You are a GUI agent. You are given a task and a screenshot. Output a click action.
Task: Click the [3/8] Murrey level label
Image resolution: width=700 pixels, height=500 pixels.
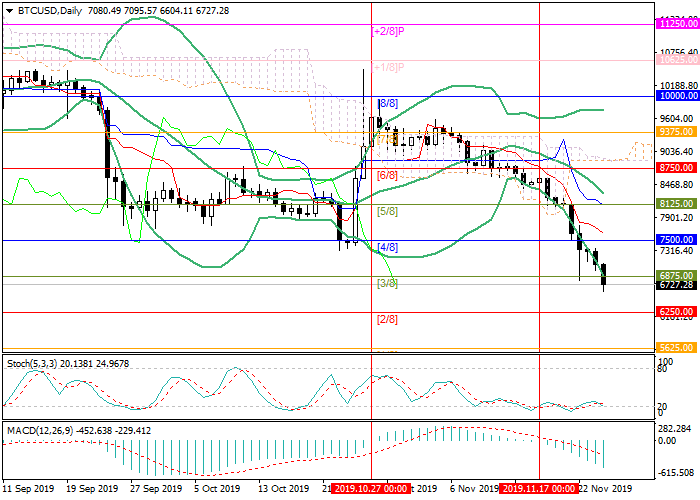388,283
